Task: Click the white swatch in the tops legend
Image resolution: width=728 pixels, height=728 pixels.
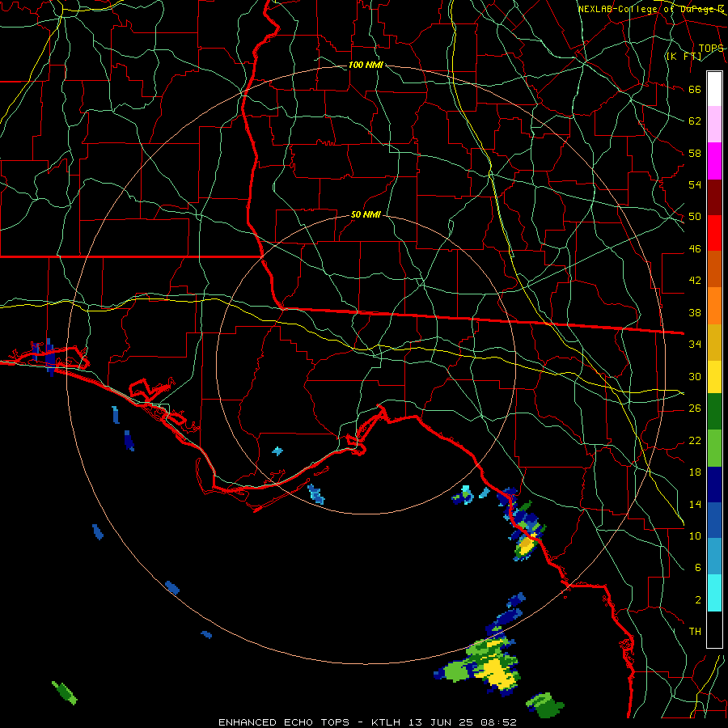Action: pyautogui.click(x=714, y=89)
